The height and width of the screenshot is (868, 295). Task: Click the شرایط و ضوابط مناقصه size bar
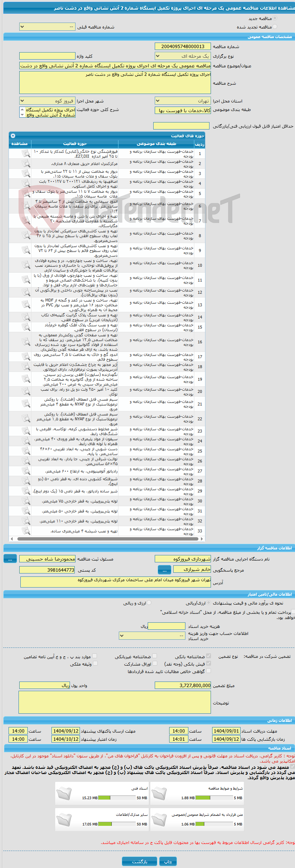(x=214, y=798)
